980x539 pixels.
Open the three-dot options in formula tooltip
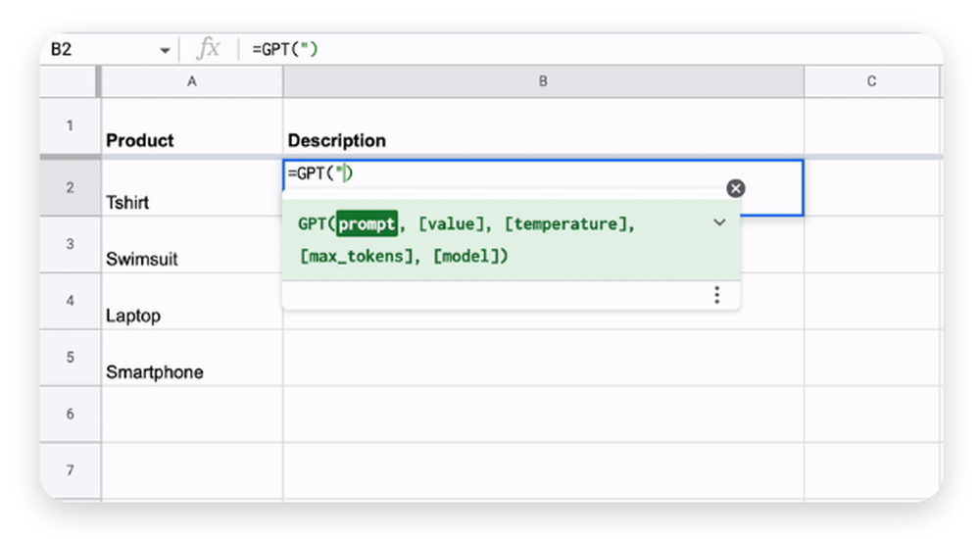coord(717,295)
